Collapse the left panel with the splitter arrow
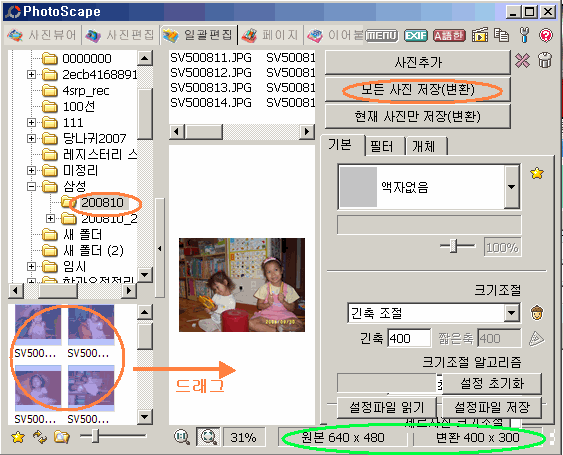The image size is (563, 455). coord(160,248)
